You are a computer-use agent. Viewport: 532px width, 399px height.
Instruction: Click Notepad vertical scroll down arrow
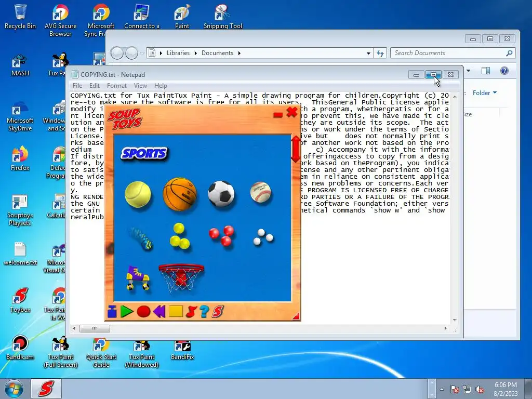coord(455,320)
